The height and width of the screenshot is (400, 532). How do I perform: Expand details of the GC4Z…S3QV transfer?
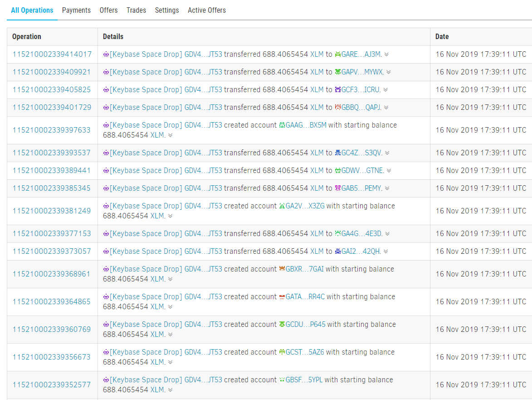pos(387,153)
